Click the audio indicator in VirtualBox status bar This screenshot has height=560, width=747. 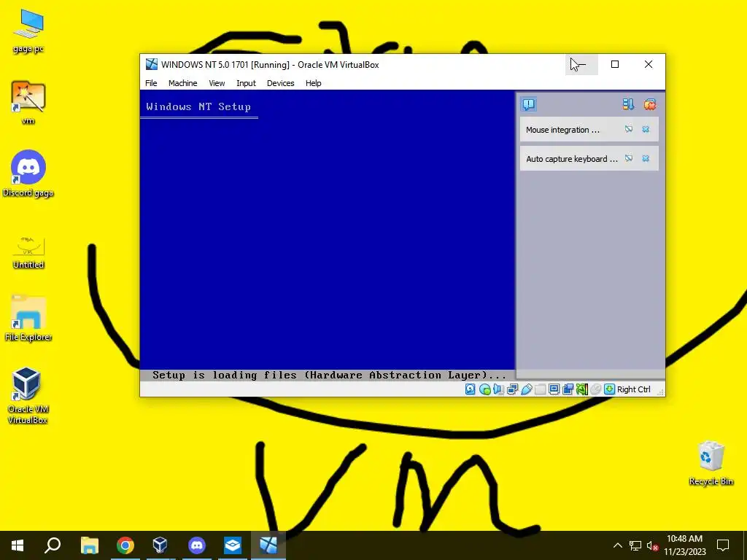[498, 389]
